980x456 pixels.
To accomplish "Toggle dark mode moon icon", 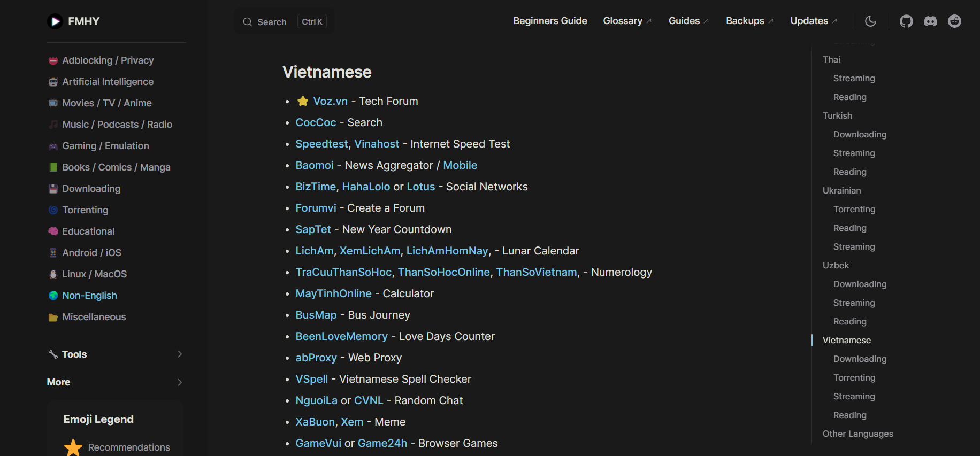I will pos(871,21).
